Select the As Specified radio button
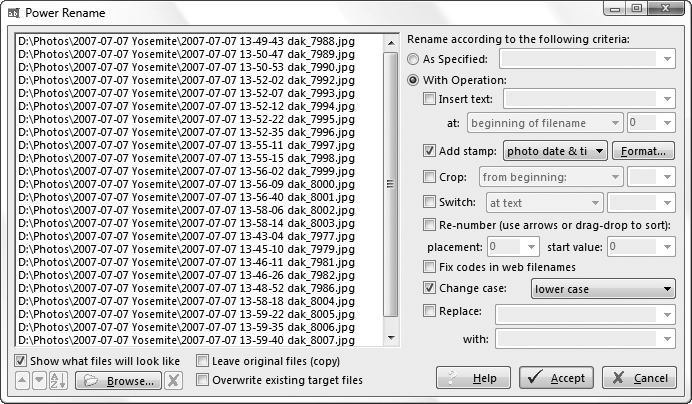The image size is (692, 404). pos(413,59)
